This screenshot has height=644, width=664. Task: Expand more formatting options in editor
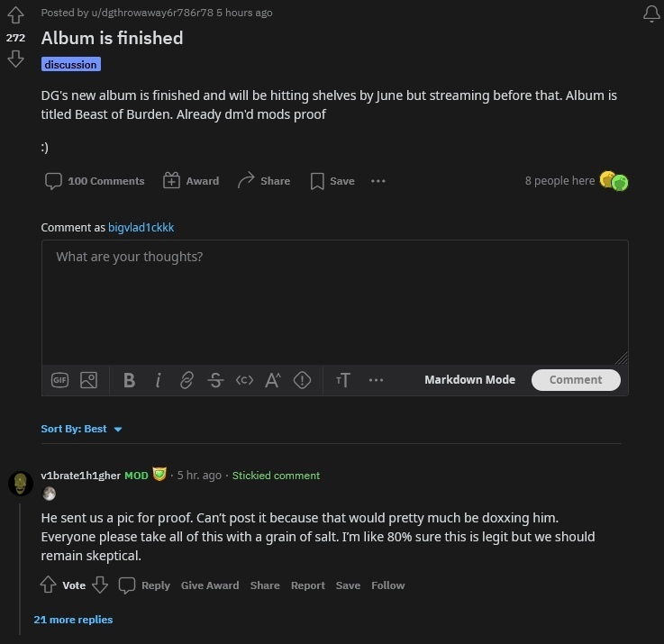[376, 380]
